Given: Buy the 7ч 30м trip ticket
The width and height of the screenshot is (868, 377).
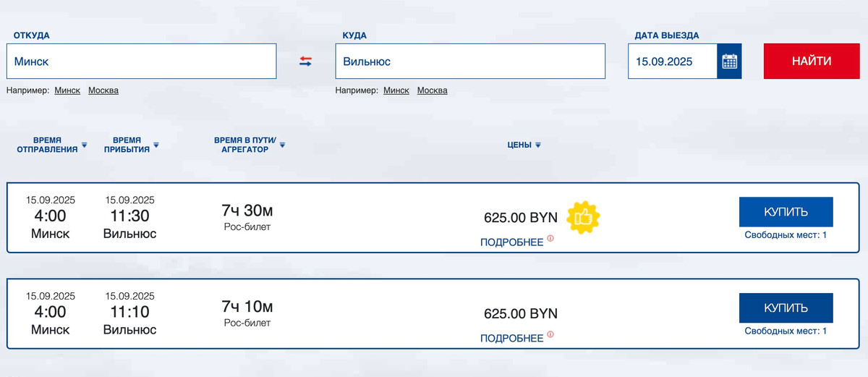Looking at the screenshot, I should coord(786,212).
